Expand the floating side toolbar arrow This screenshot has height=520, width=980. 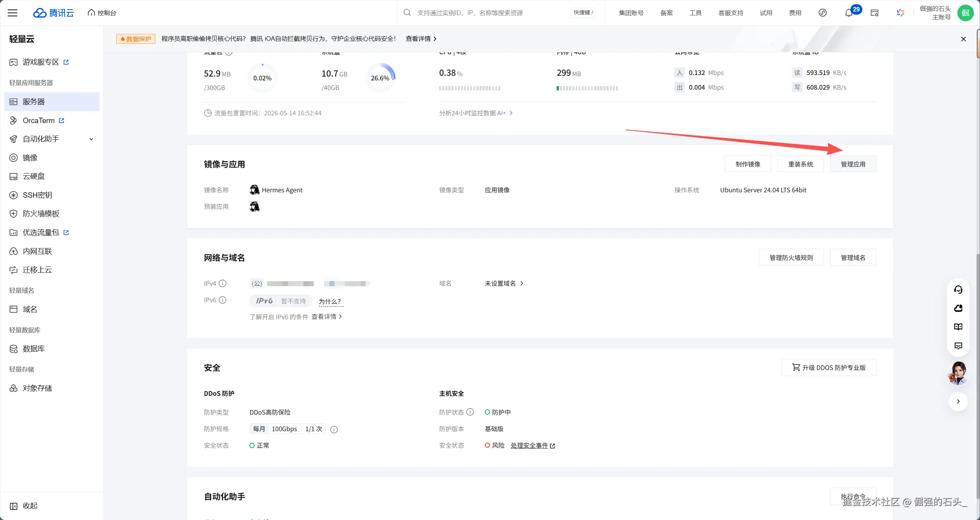[x=958, y=402]
